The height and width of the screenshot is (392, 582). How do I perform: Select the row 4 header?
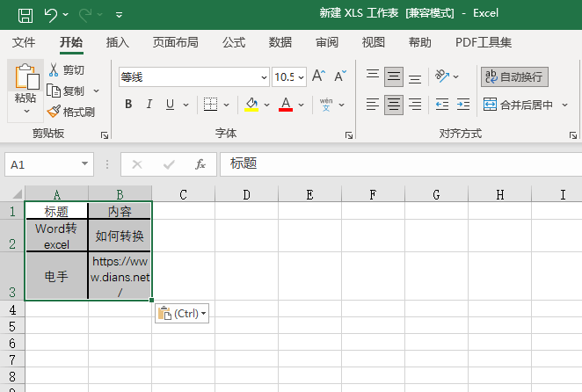click(12, 309)
